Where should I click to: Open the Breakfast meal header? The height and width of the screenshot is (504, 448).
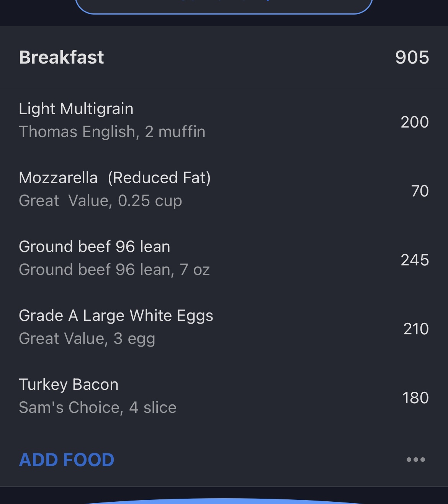[x=62, y=57]
